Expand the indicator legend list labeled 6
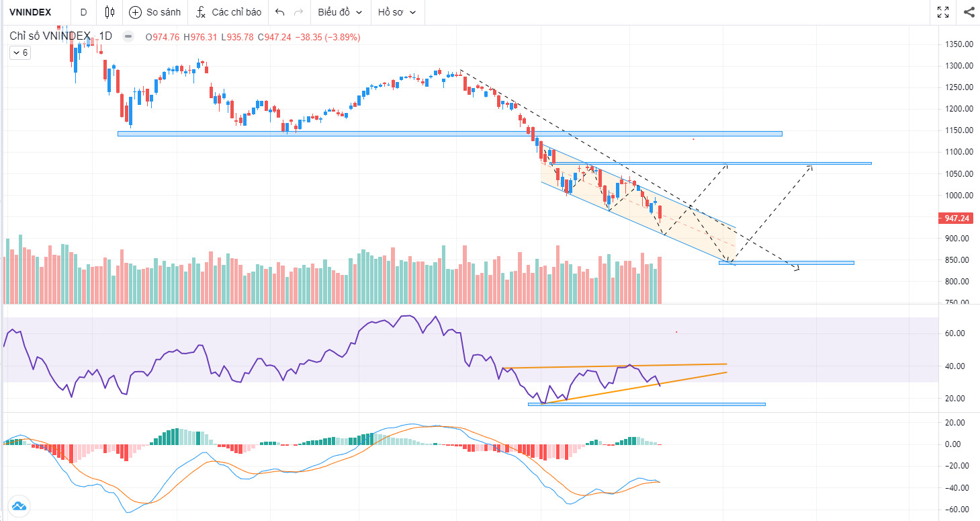This screenshot has height=521, width=980. (19, 52)
